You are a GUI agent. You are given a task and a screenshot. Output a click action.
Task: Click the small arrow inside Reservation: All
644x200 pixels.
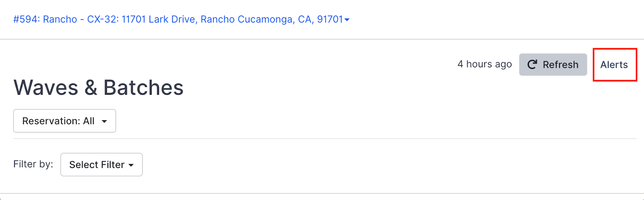pyautogui.click(x=104, y=121)
